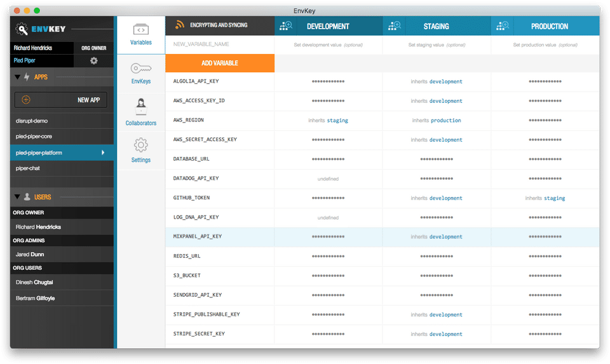Switch to the EnvKeys tab
The width and height of the screenshot is (610, 364).
click(141, 74)
